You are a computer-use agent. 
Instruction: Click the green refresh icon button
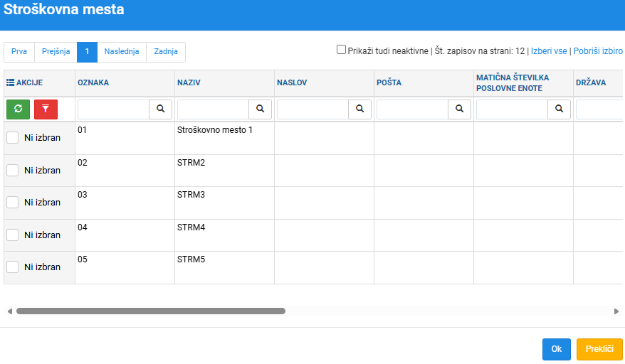(18, 109)
